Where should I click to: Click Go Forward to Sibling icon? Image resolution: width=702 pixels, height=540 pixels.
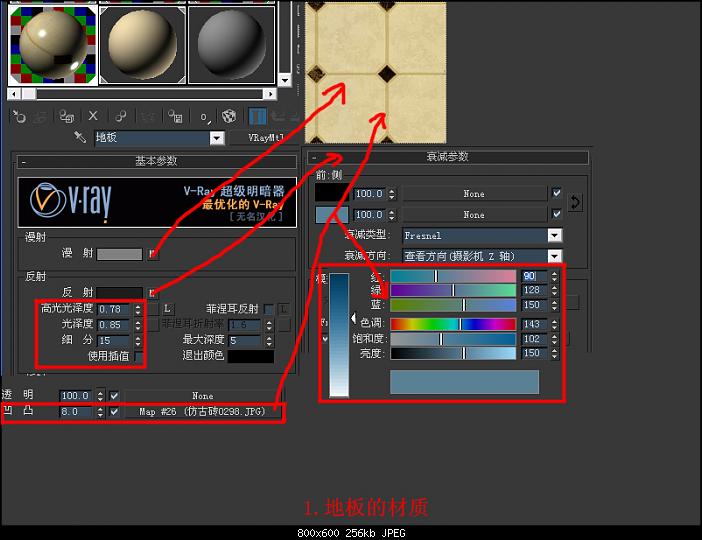294,116
